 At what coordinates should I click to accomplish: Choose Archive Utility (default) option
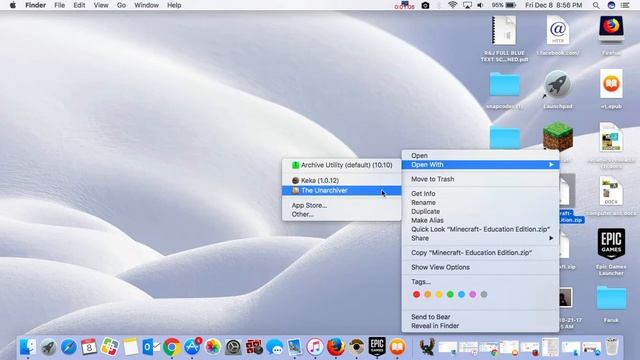pos(341,165)
